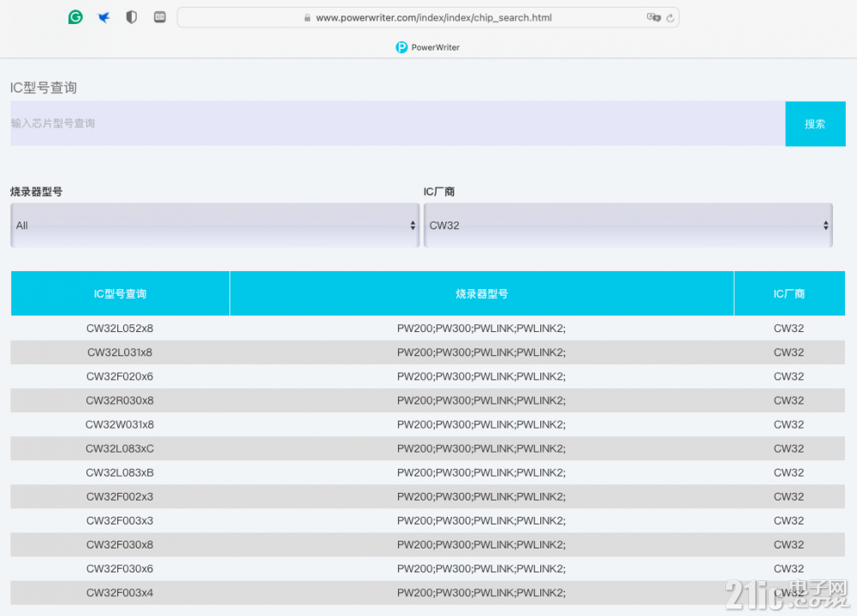Click the blue bird extension icon

click(104, 17)
